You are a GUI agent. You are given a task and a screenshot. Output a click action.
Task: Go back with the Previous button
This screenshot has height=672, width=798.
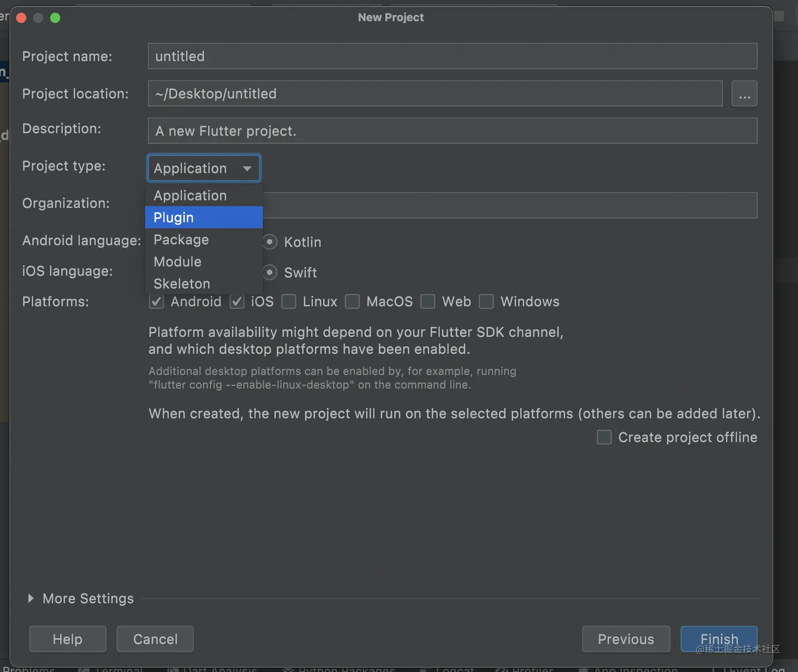coord(625,639)
